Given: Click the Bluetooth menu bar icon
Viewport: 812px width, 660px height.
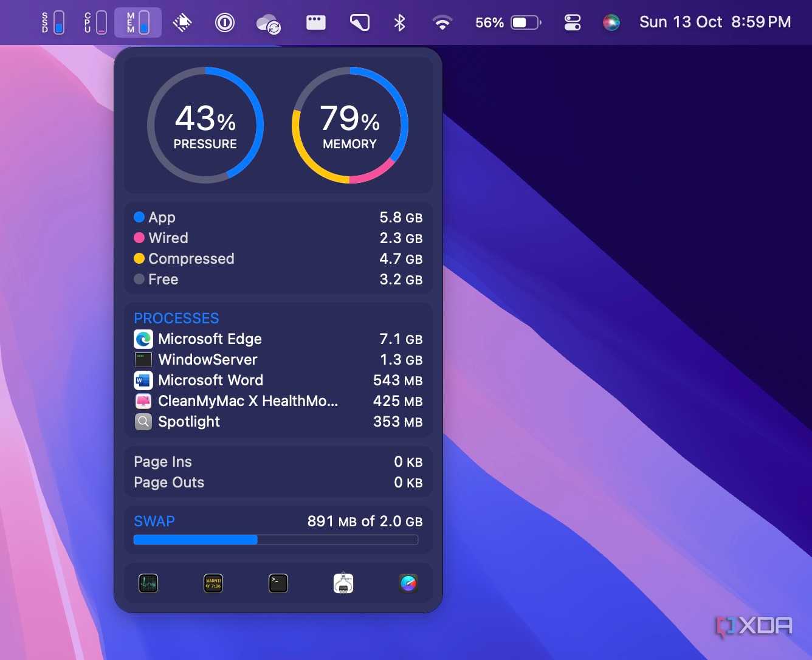Looking at the screenshot, I should (x=399, y=23).
